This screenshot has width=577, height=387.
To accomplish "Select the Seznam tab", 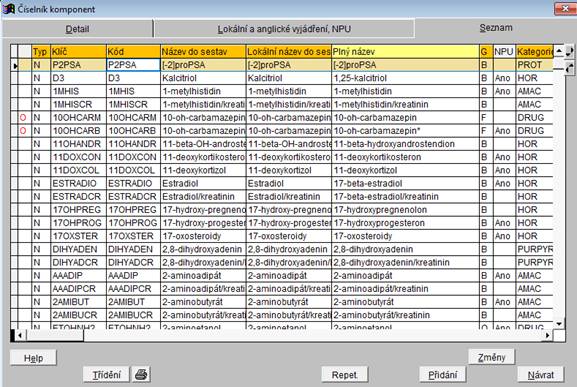I will pos(496,28).
